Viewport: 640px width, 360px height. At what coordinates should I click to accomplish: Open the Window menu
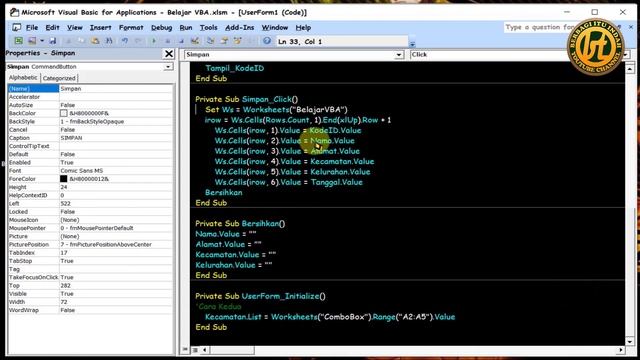click(x=275, y=27)
